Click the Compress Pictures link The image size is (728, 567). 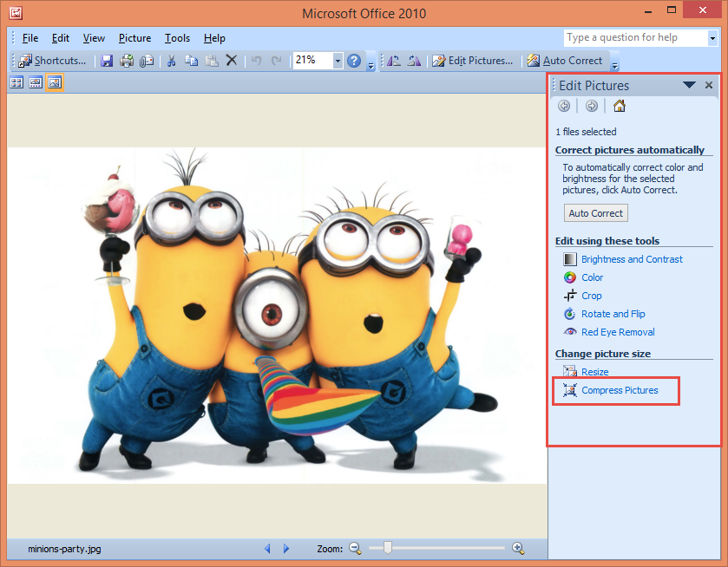pos(620,390)
